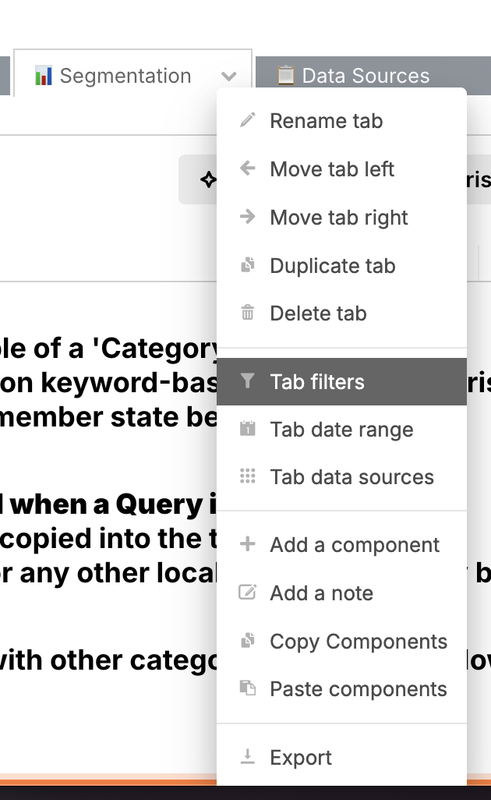Open Tab date range settings
This screenshot has height=800, width=491.
tap(341, 429)
